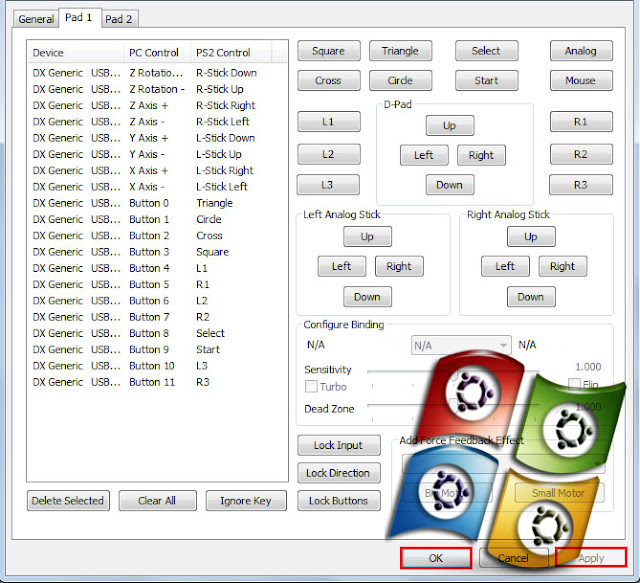Click the Triangle binding button

[400, 51]
